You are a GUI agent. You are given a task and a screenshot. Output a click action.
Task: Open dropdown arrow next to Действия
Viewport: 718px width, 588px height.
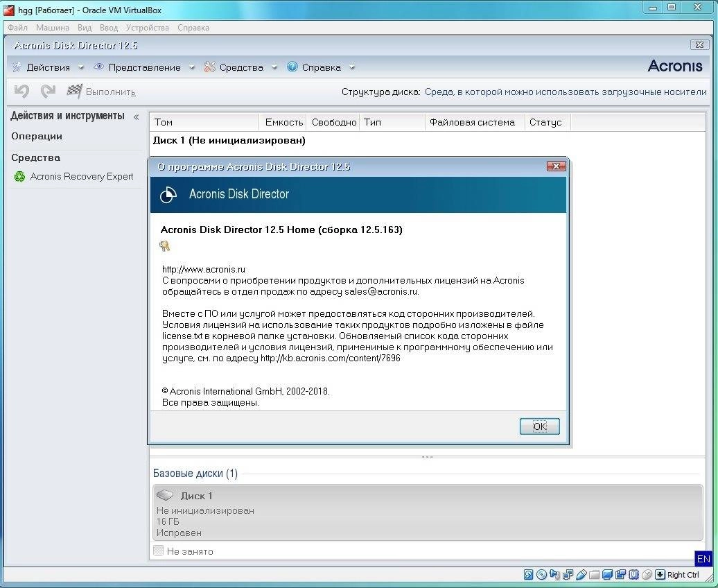(81, 68)
